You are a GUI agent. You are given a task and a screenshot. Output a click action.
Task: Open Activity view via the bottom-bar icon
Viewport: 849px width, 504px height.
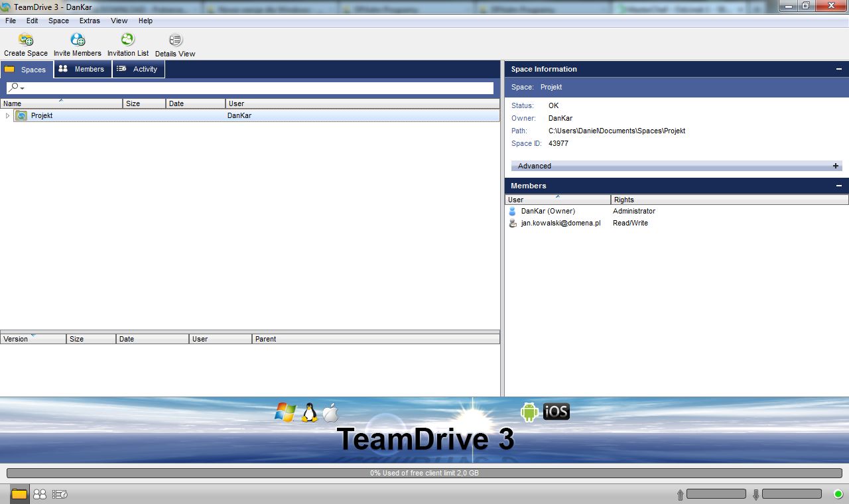58,493
